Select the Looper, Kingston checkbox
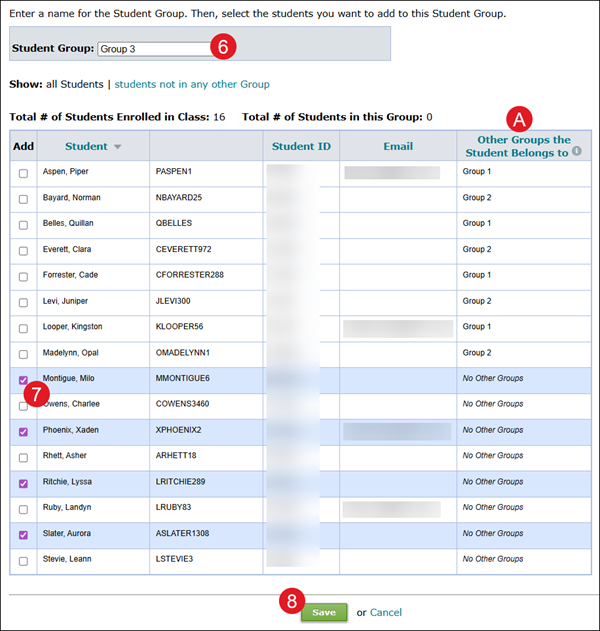600x631 pixels. tap(23, 328)
